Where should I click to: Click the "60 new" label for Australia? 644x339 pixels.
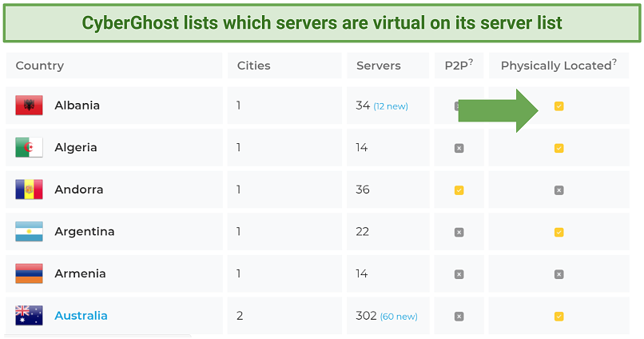click(x=399, y=317)
